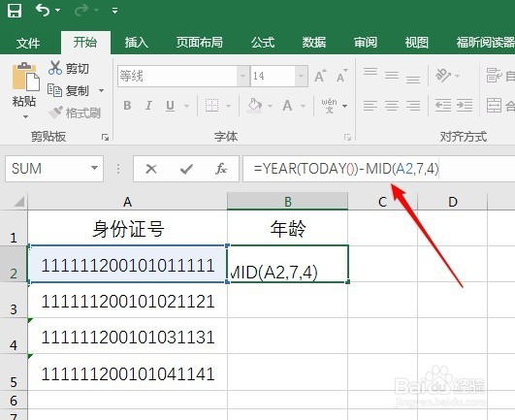The image size is (515, 420).
Task: Switch to the 插入 ribbon tab
Action: [137, 42]
